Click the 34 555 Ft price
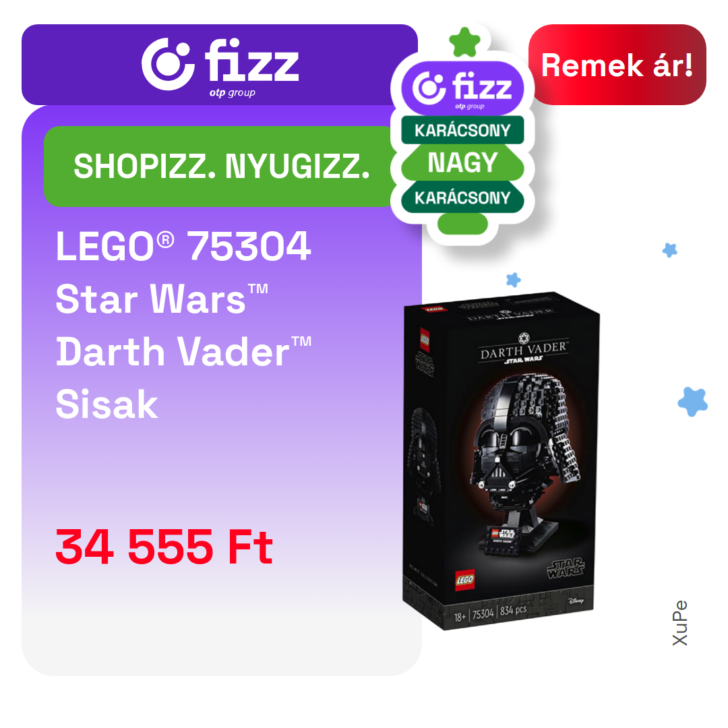The height and width of the screenshot is (728, 728). [x=164, y=547]
